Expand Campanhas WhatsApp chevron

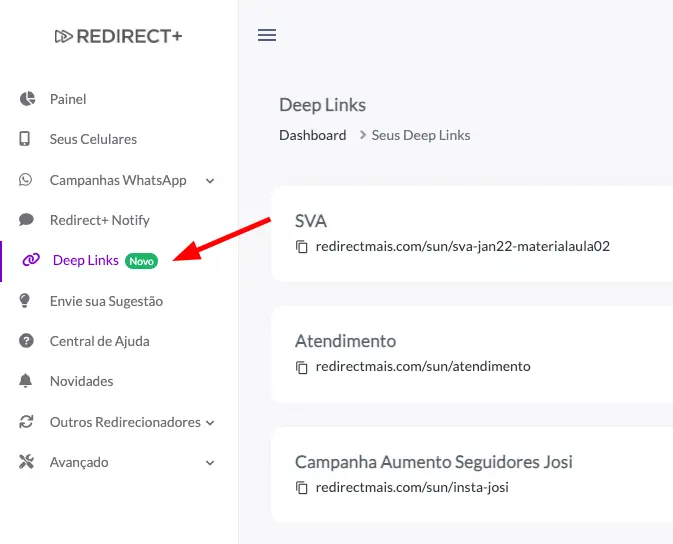coord(210,181)
